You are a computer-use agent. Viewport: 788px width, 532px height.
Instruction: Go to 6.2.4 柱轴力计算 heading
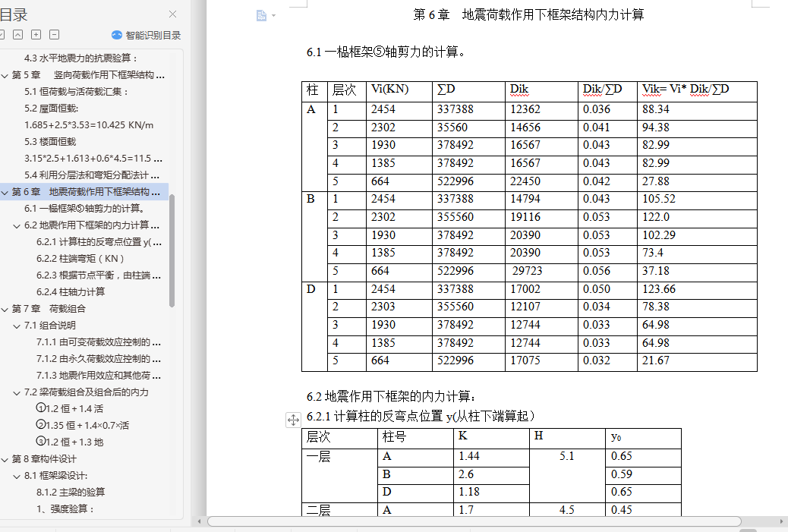click(71, 292)
